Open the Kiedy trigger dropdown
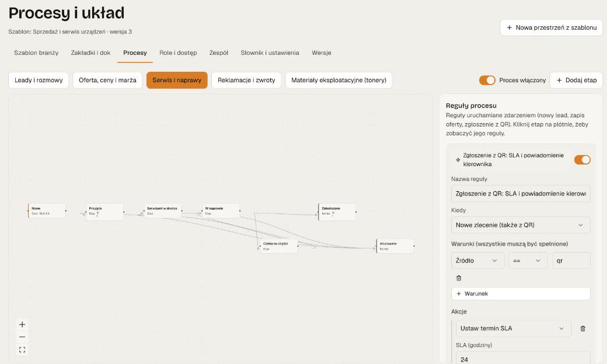Image resolution: width=607 pixels, height=364 pixels. (520, 225)
